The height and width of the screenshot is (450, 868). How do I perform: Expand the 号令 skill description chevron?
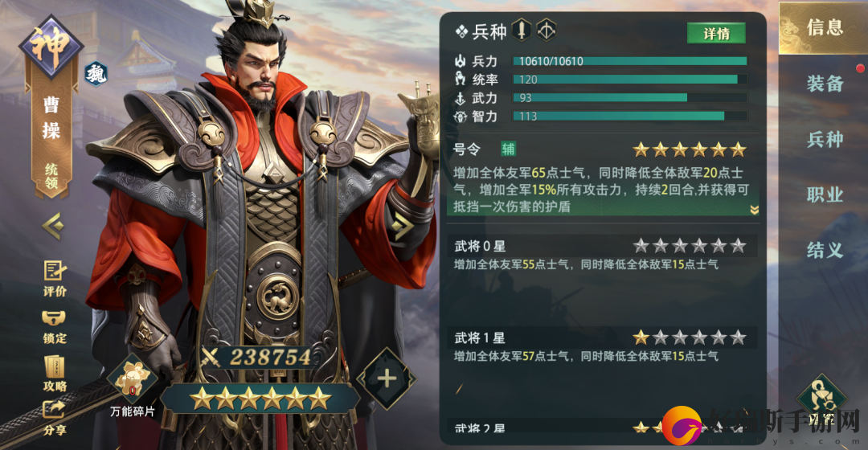[753, 210]
